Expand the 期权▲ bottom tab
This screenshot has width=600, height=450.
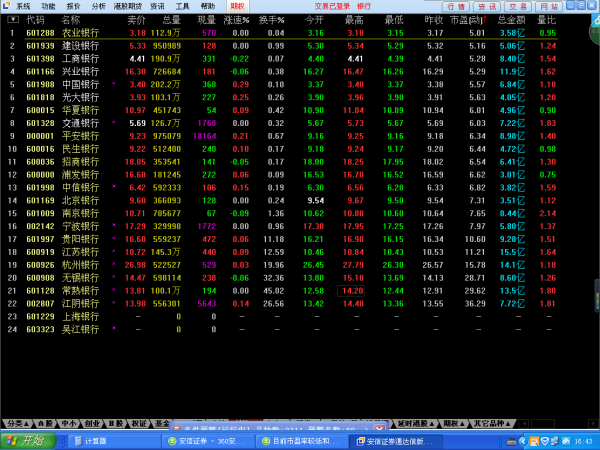tap(454, 423)
